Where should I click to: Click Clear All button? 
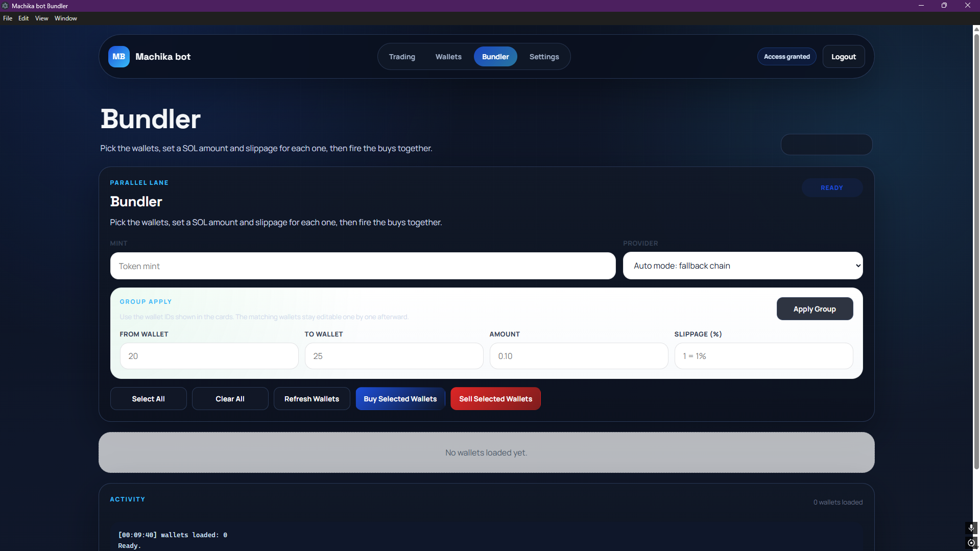point(230,399)
